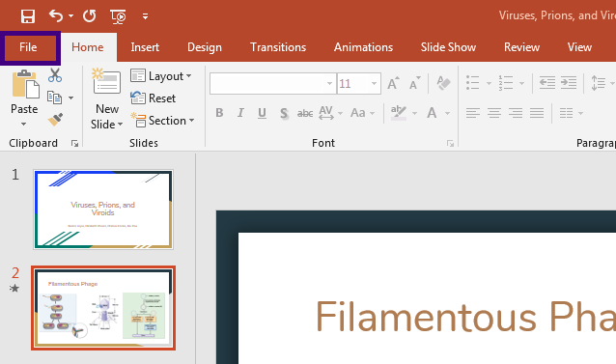Viewport: 616px width, 364px height.
Task: Toggle Text Shadow
Action: click(284, 113)
